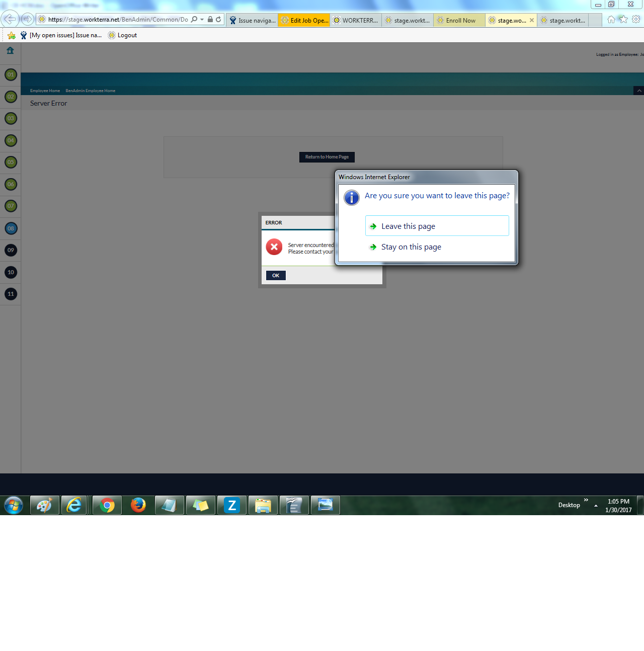Select step 08 circle in sidebar
The height and width of the screenshot is (651, 644).
click(x=11, y=228)
